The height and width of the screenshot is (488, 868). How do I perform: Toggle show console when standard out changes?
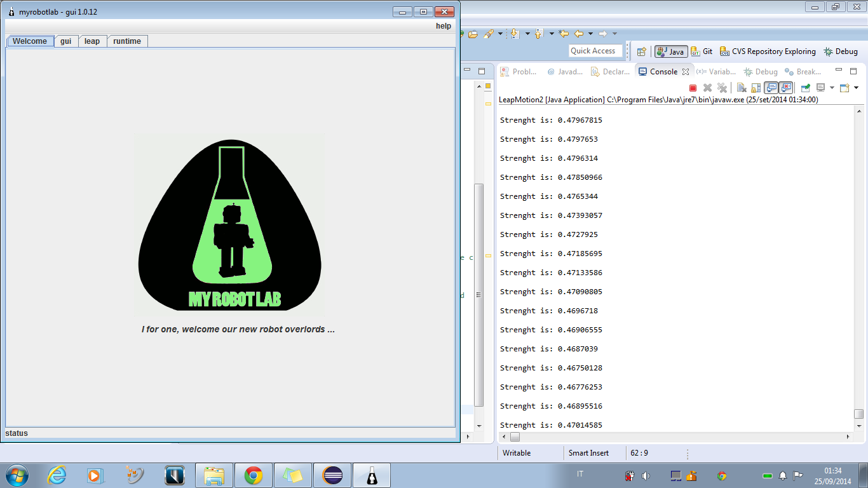coord(771,88)
